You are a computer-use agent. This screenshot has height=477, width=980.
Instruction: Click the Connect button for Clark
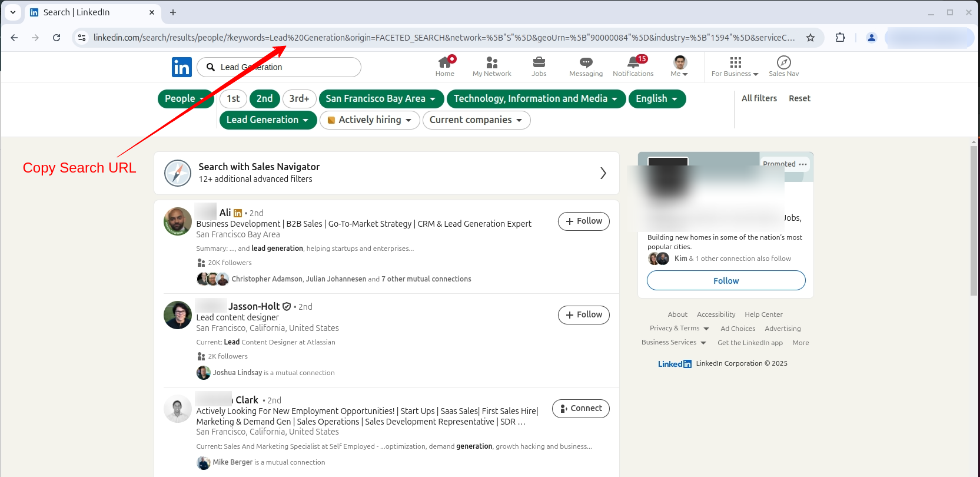(x=580, y=409)
